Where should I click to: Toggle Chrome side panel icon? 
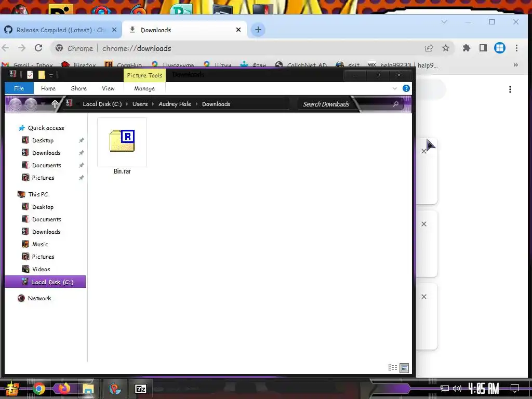click(483, 48)
